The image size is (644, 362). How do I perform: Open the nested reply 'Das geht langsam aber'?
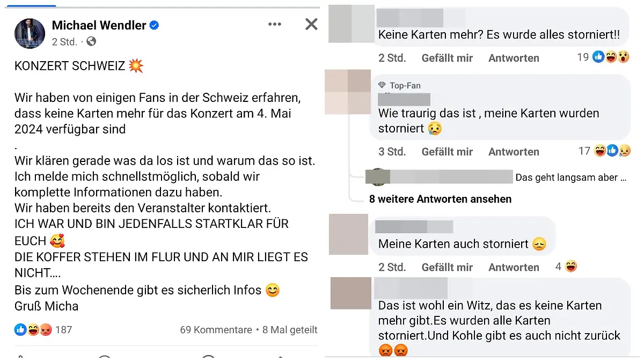tap(570, 178)
